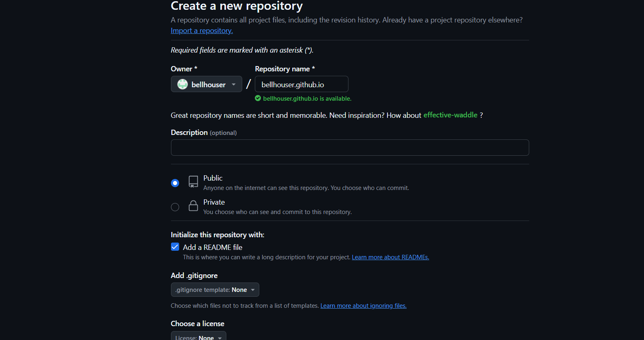Use the suggested name effective-waddle

coord(450,115)
